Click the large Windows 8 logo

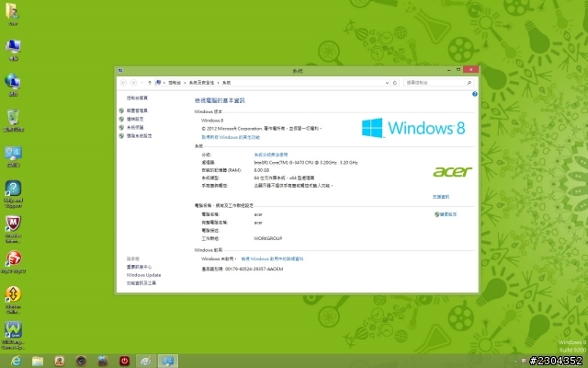coord(413,128)
